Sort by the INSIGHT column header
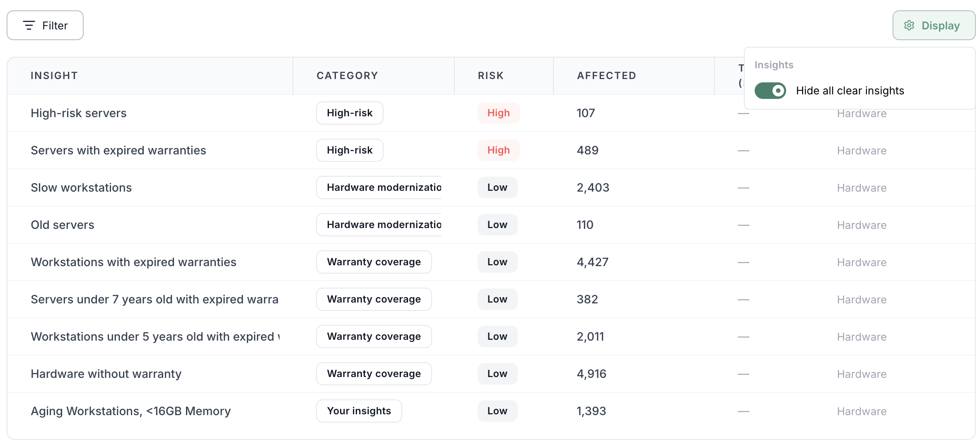 point(54,76)
